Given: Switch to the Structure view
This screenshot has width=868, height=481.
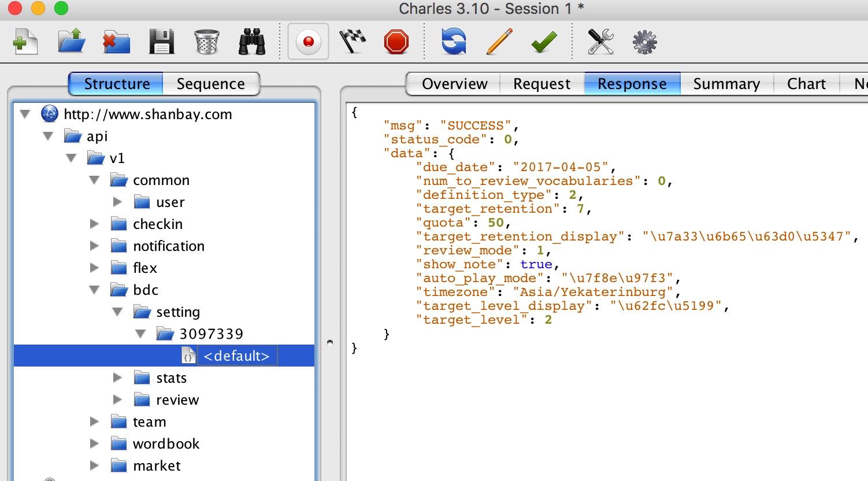Looking at the screenshot, I should pyautogui.click(x=116, y=84).
